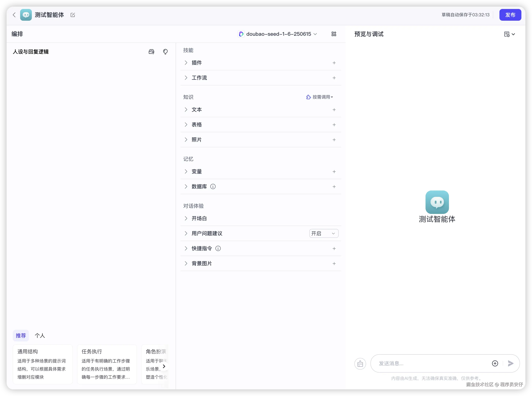532x396 pixels.
Task: Click the clear chat broom icon
Action: pyautogui.click(x=360, y=364)
